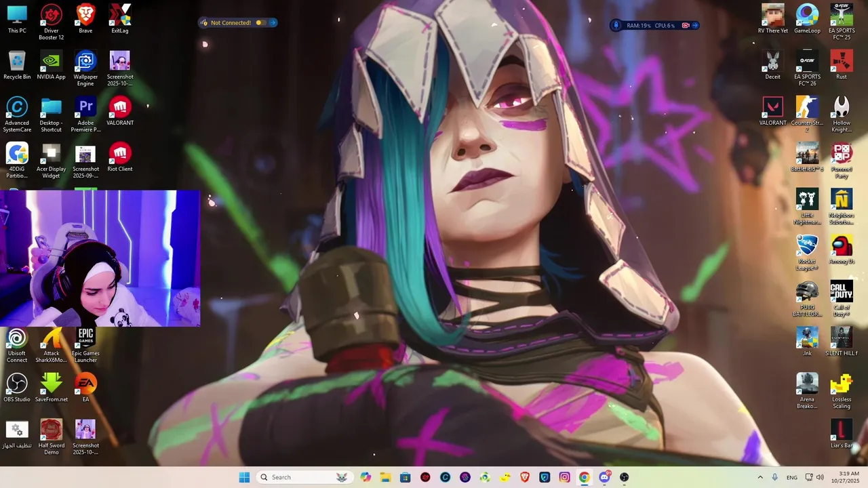This screenshot has width=868, height=488.
Task: Open the Brave browser desktop shortcut
Action: coord(85,19)
